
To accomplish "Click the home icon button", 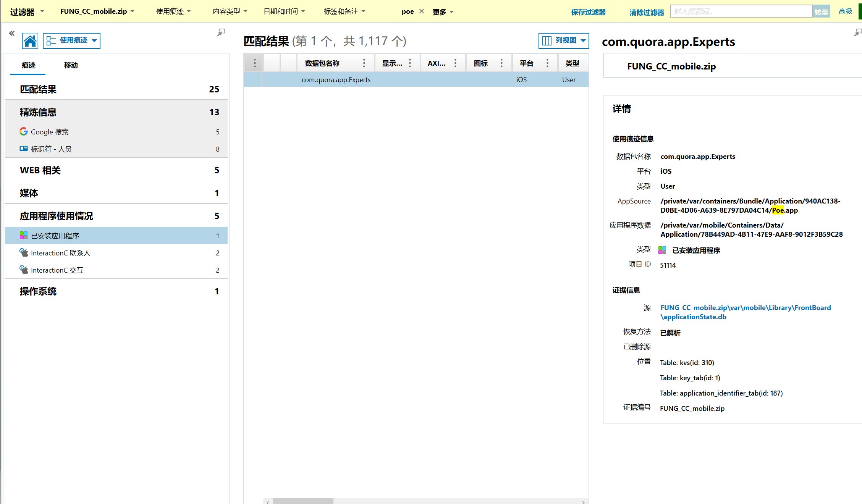I will click(30, 41).
